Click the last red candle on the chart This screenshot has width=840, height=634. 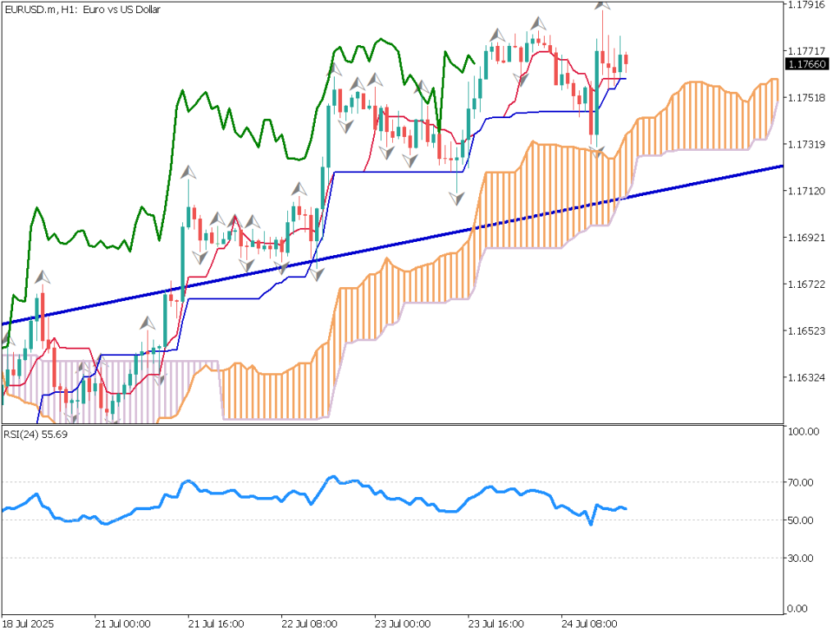tap(627, 59)
